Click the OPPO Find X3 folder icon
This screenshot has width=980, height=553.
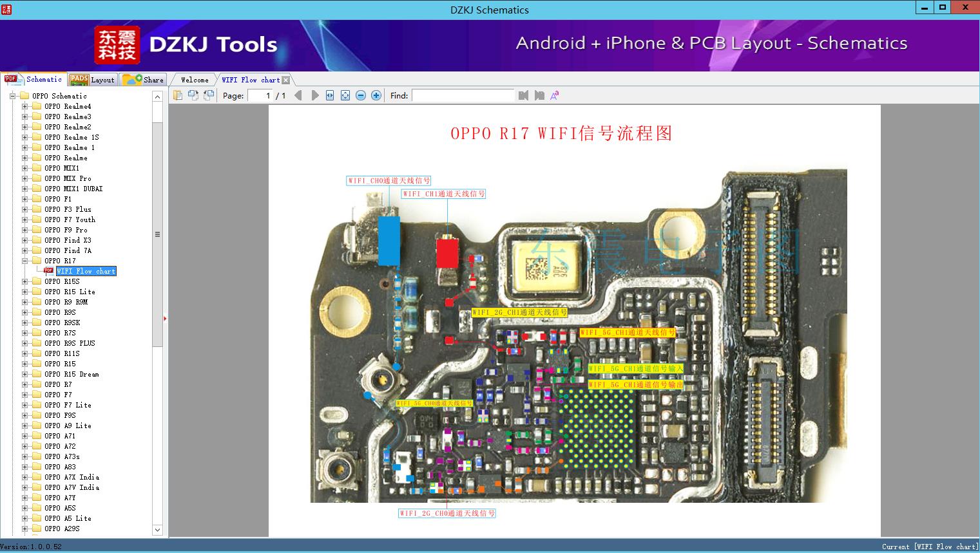(37, 240)
